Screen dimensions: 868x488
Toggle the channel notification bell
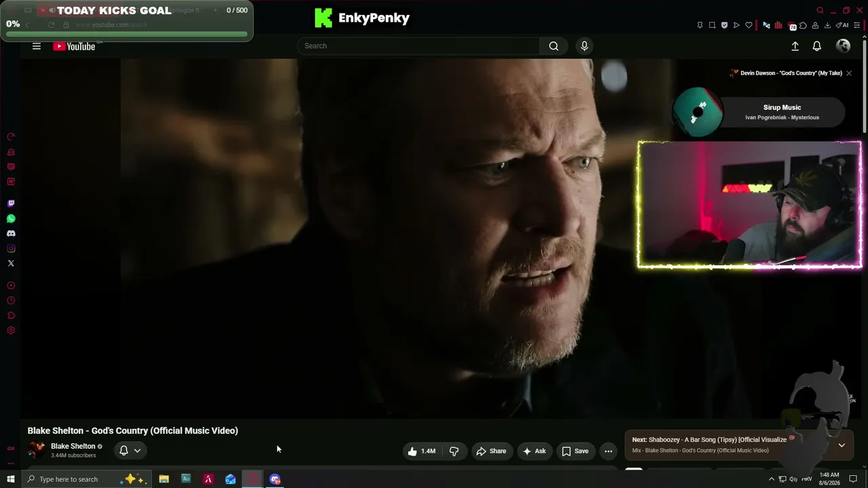pos(123,450)
